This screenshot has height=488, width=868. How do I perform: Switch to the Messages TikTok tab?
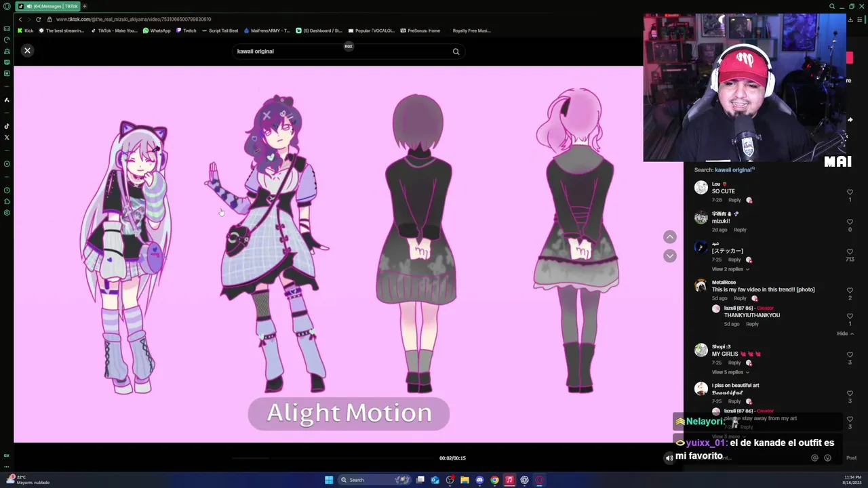tap(47, 6)
